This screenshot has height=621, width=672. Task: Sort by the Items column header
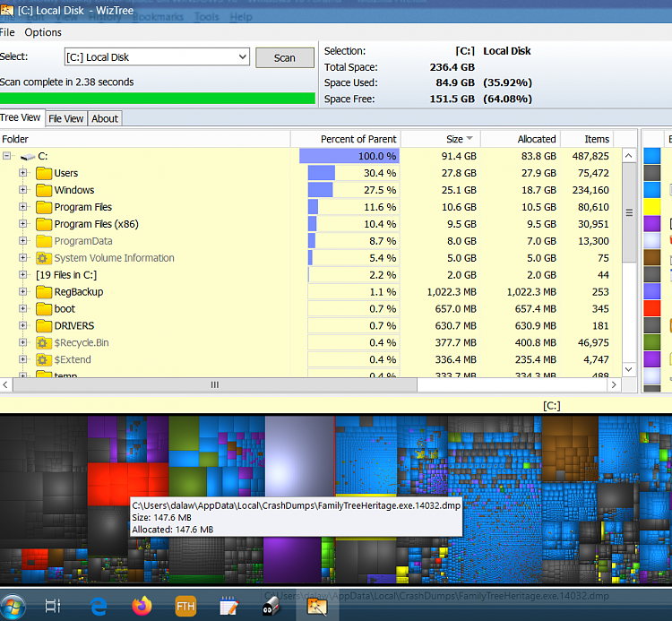[587, 139]
